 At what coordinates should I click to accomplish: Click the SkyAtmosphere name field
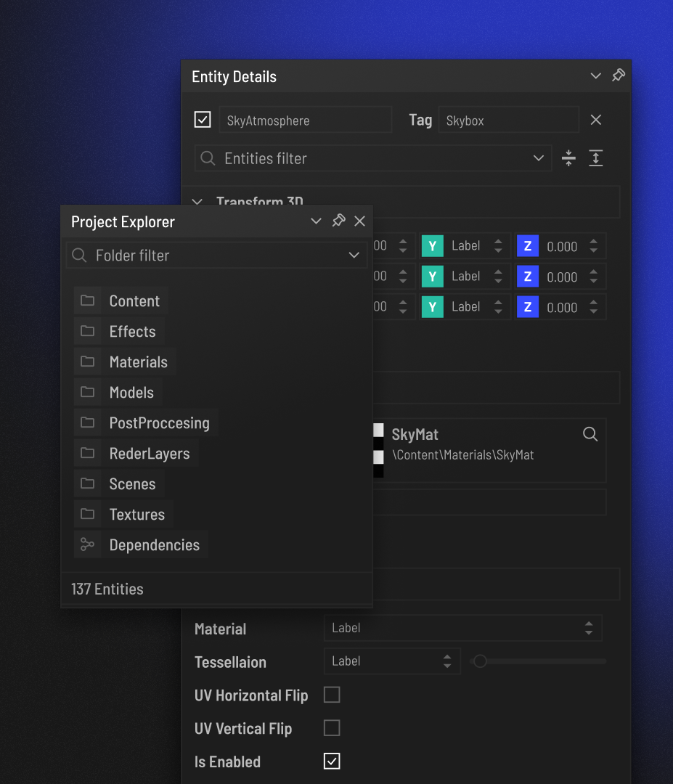306,120
